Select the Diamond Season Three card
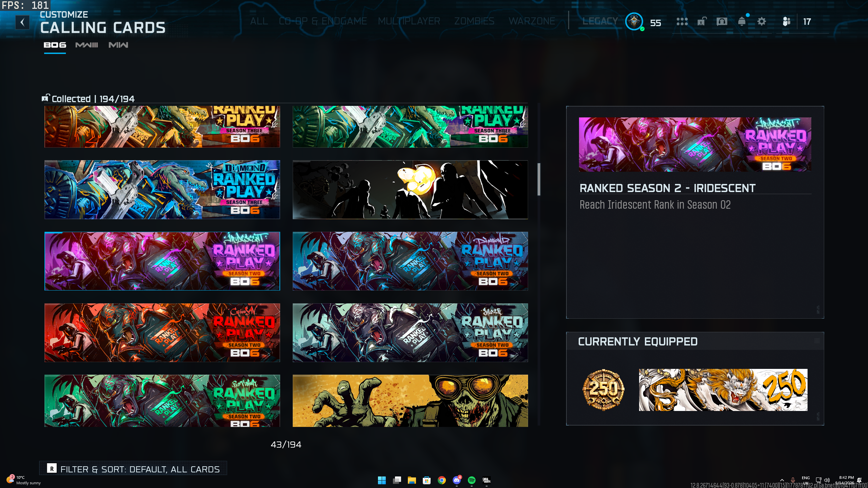 (162, 190)
